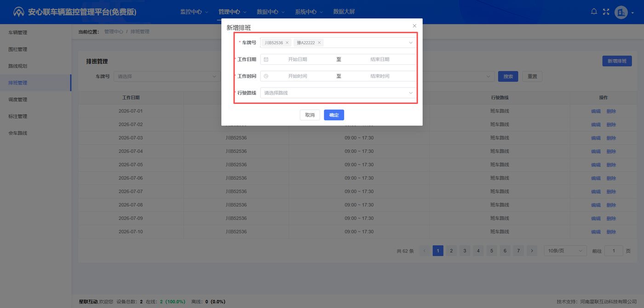Expand the 系统中心 menu
644x308 pixels.
(x=309, y=12)
